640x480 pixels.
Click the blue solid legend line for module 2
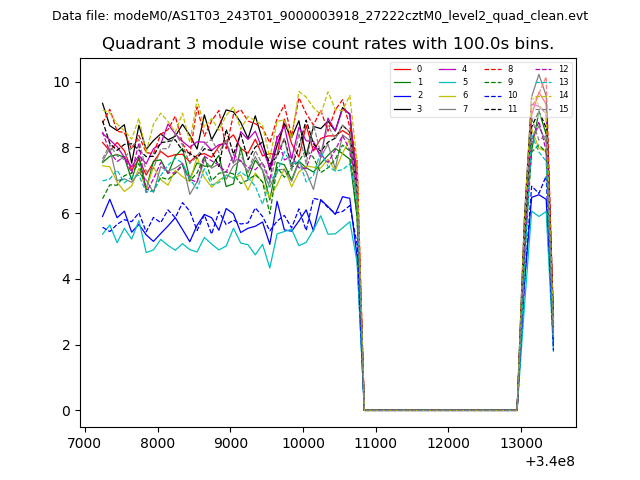403,95
